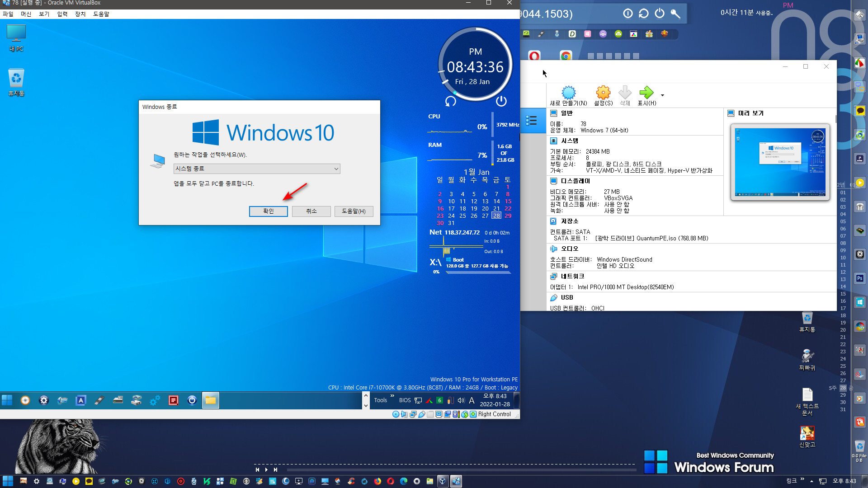Click the 확인 button in the Windows 종료 dialog
Viewport: 868px width, 488px height.
click(x=268, y=211)
